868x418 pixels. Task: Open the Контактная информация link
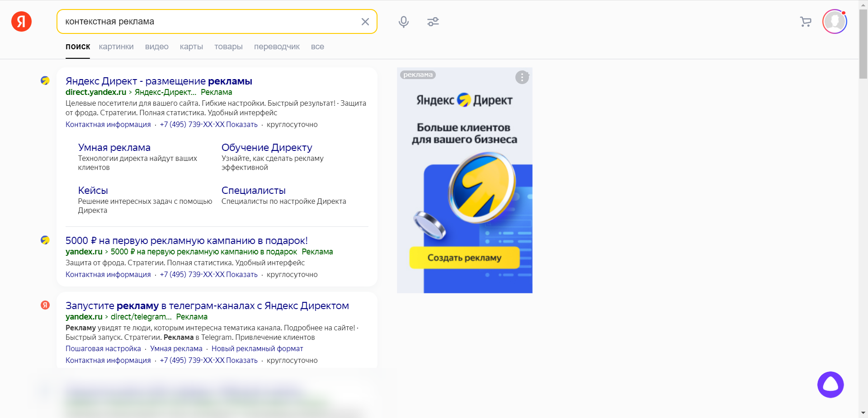pos(108,124)
